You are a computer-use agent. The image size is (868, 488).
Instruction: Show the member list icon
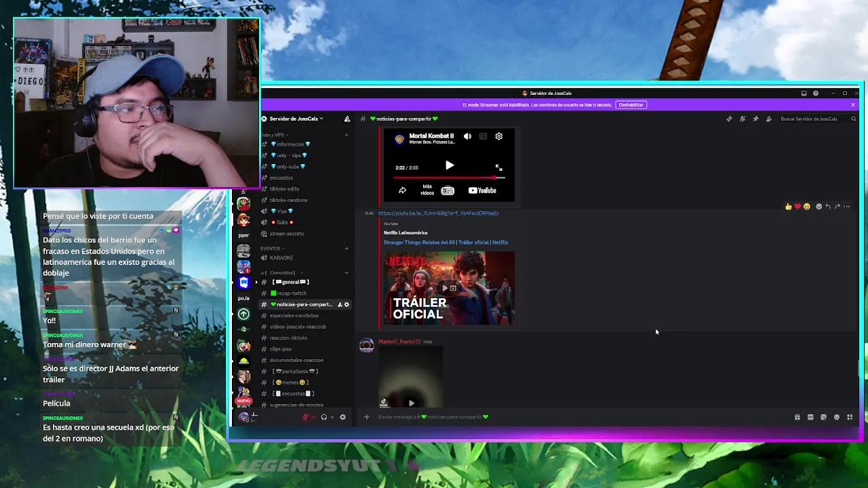tap(768, 119)
